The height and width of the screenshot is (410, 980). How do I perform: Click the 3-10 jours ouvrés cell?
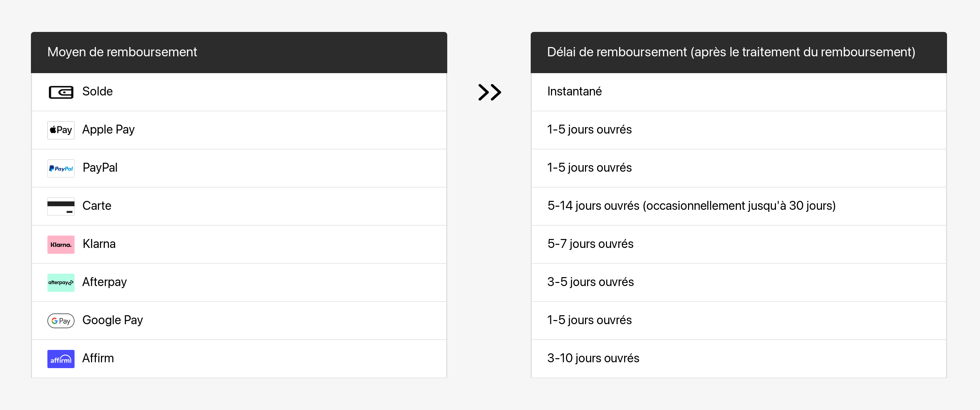click(593, 358)
